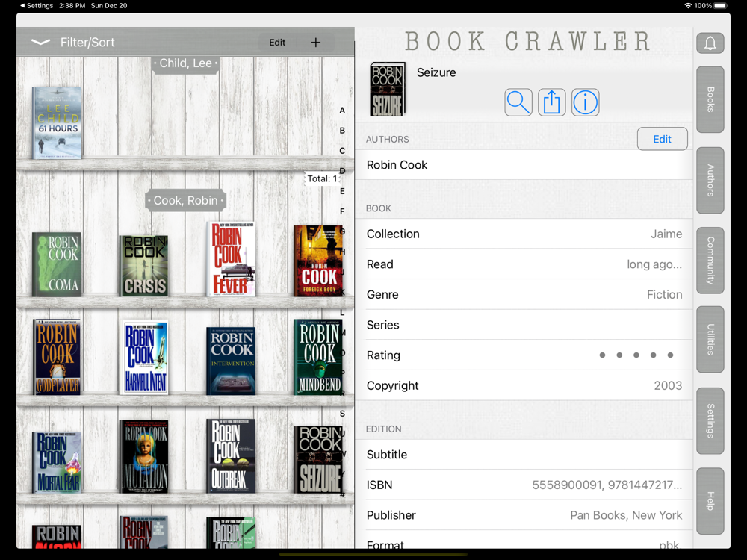Jump to letter S in index
747x560 pixels.
[342, 414]
